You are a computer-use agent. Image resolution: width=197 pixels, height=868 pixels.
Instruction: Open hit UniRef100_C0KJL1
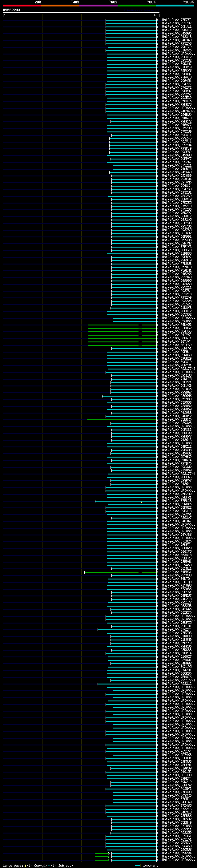176,26
